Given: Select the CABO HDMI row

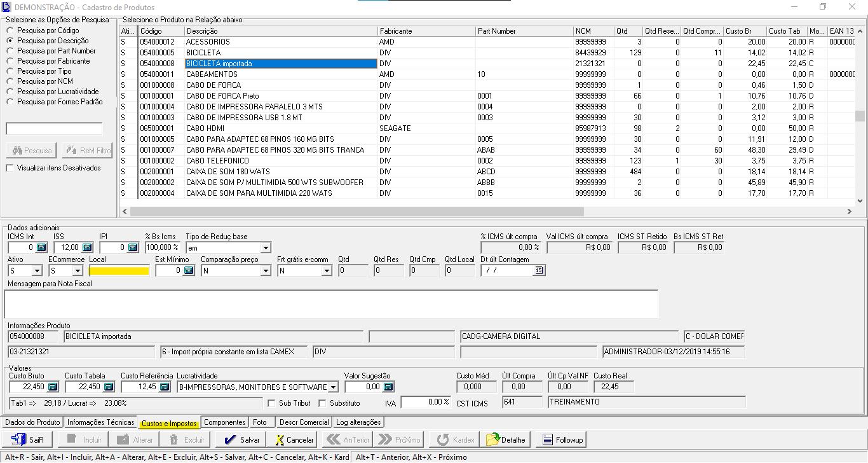Looking at the screenshot, I should click(x=487, y=128).
